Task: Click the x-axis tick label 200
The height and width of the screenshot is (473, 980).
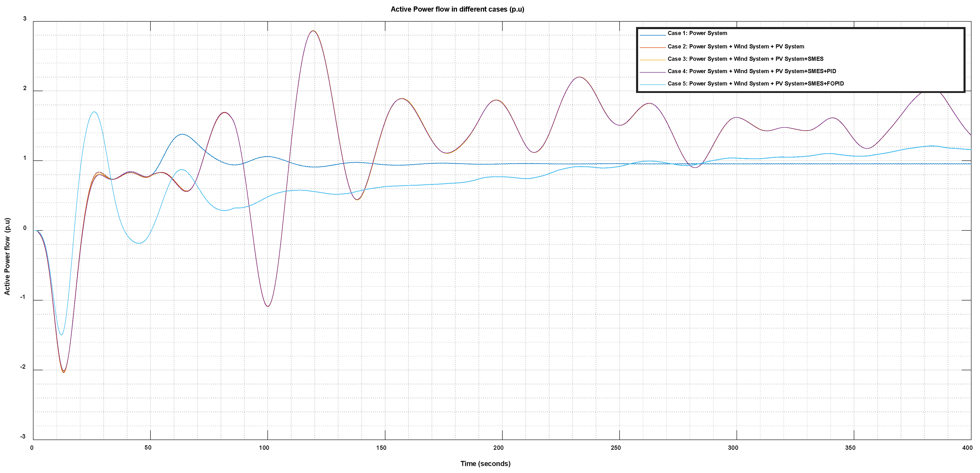Action: point(498,448)
